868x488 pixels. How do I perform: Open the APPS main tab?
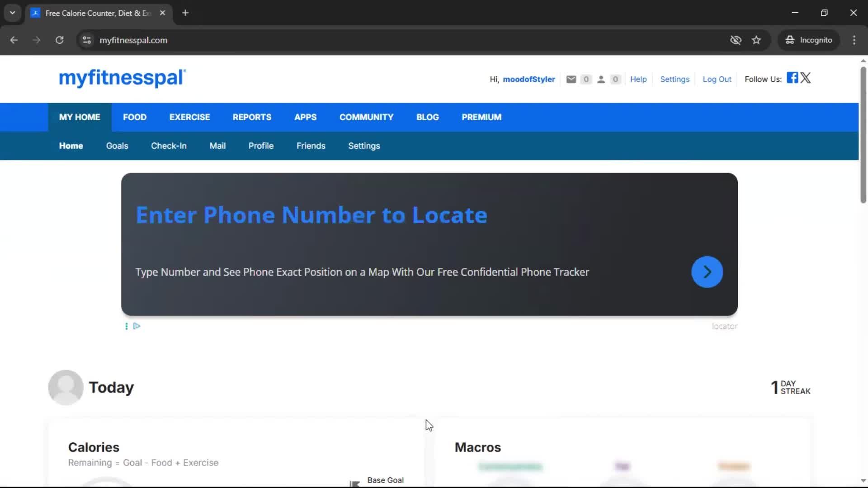pyautogui.click(x=305, y=117)
